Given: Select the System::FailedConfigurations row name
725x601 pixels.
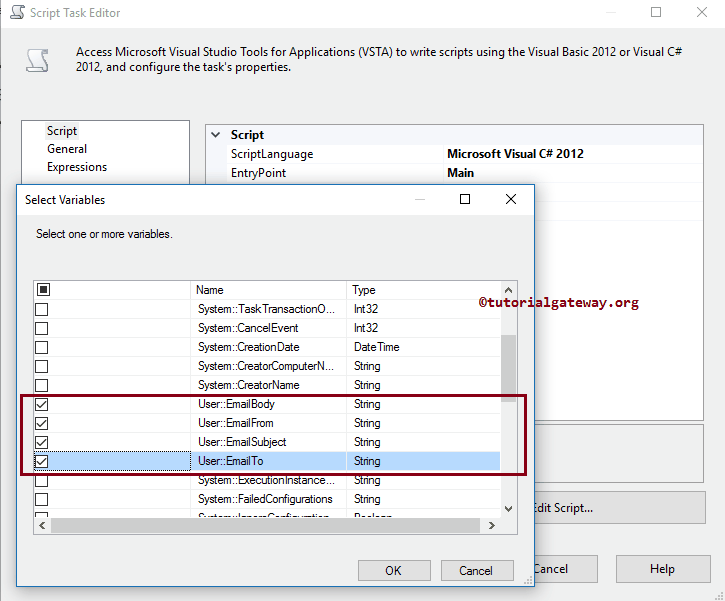Looking at the screenshot, I should pos(265,499).
